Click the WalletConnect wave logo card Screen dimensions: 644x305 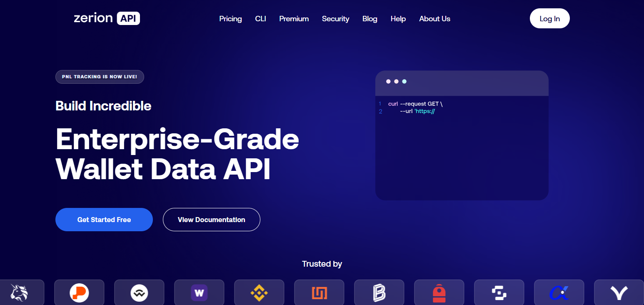[x=139, y=292]
